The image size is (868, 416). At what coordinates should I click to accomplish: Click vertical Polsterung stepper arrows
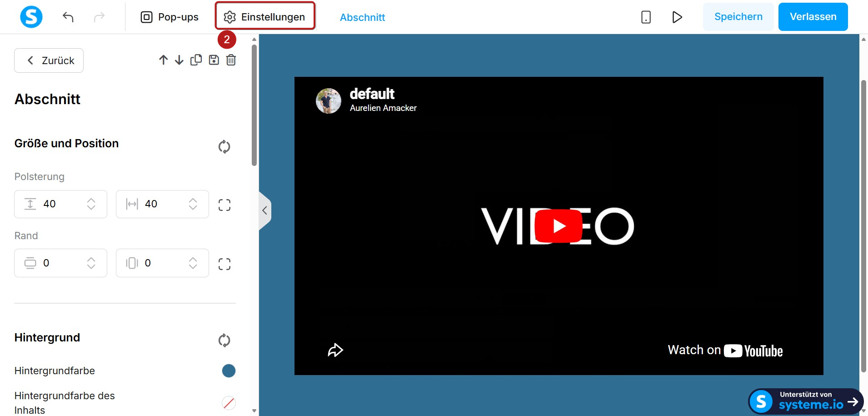pyautogui.click(x=91, y=204)
